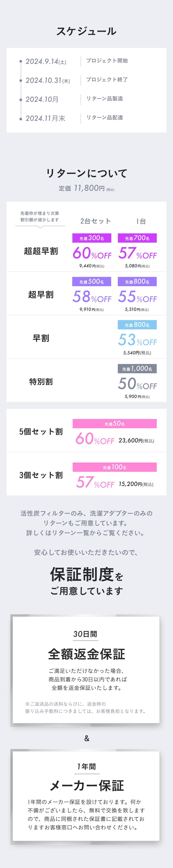Select the リターン品製造 schedule entry
This screenshot has width=173, height=868.
(105, 99)
